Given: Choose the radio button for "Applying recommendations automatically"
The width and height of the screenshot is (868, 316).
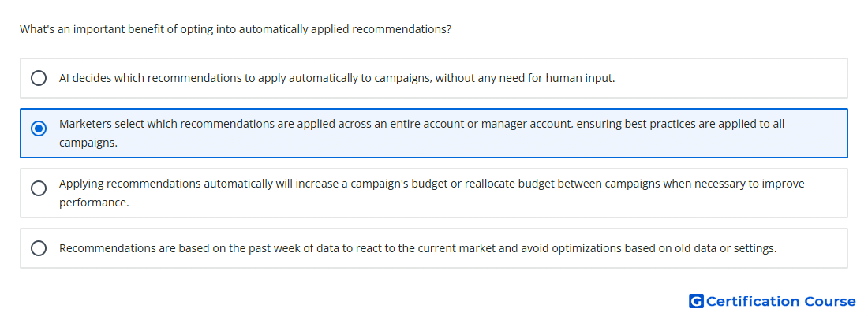Looking at the screenshot, I should 39,188.
